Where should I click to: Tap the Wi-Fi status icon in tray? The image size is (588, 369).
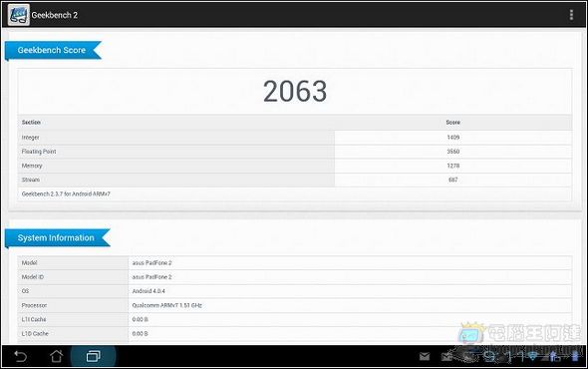coord(532,356)
